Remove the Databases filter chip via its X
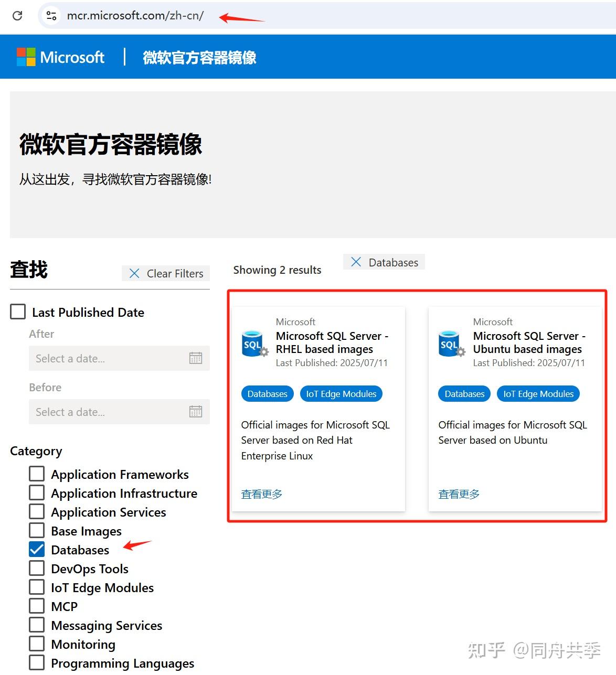 (x=356, y=262)
